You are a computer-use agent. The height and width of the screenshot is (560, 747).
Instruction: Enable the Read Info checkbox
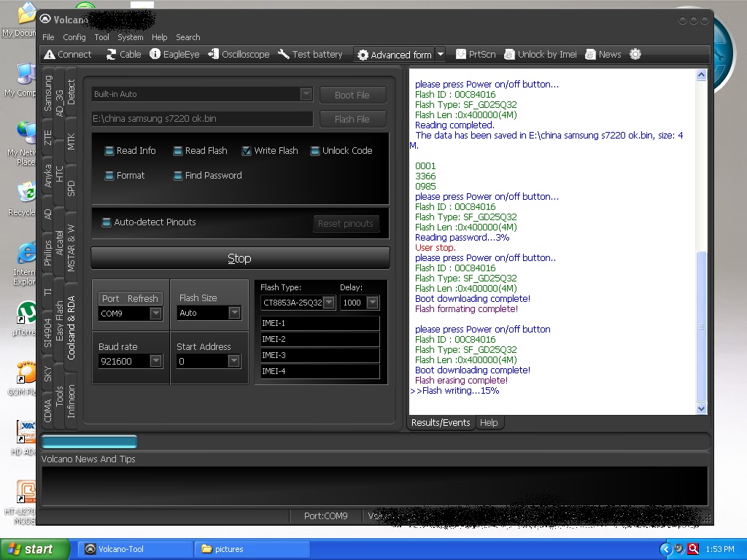(109, 151)
